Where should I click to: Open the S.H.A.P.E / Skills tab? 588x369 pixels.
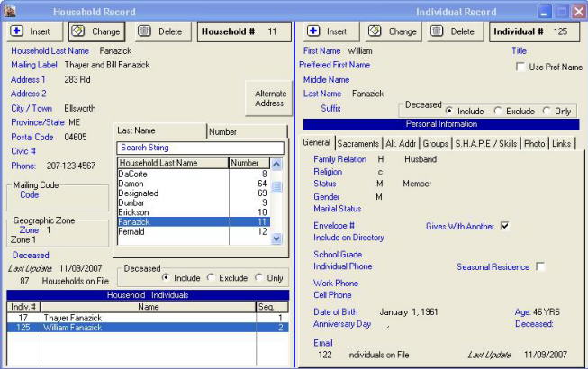click(x=486, y=143)
